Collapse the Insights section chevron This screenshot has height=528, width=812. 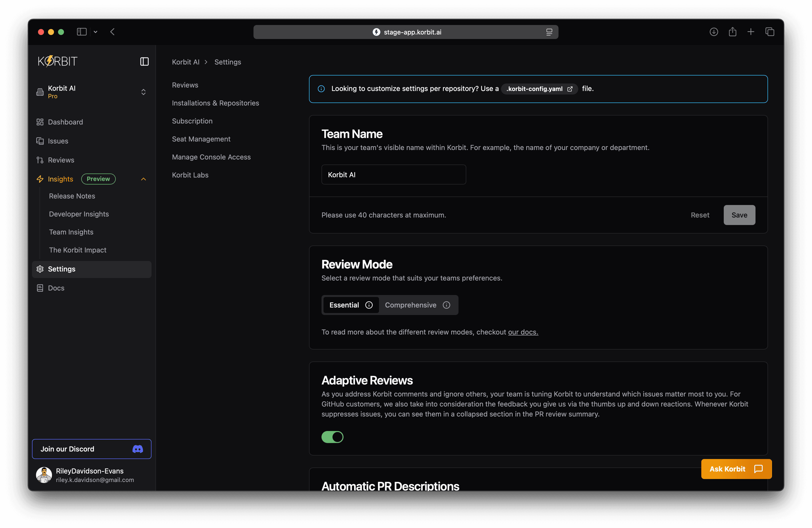point(143,179)
